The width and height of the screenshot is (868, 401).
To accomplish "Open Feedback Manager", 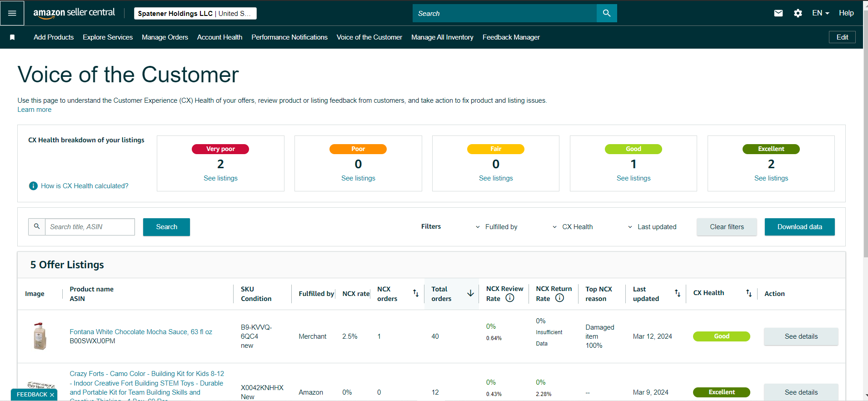I will pos(511,37).
